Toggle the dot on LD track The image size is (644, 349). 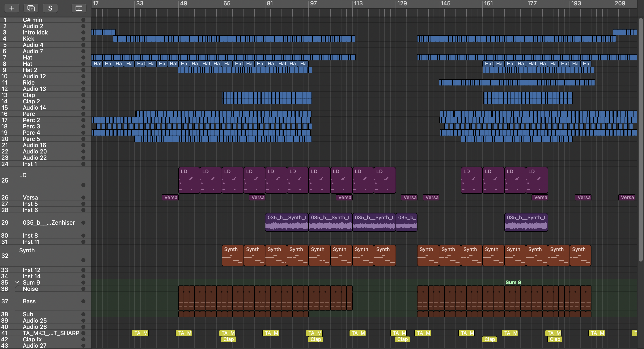[83, 185]
